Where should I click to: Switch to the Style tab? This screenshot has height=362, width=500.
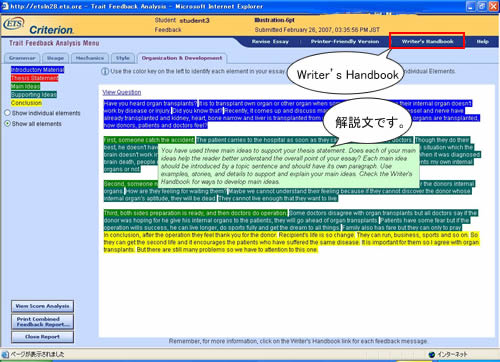tap(123, 58)
